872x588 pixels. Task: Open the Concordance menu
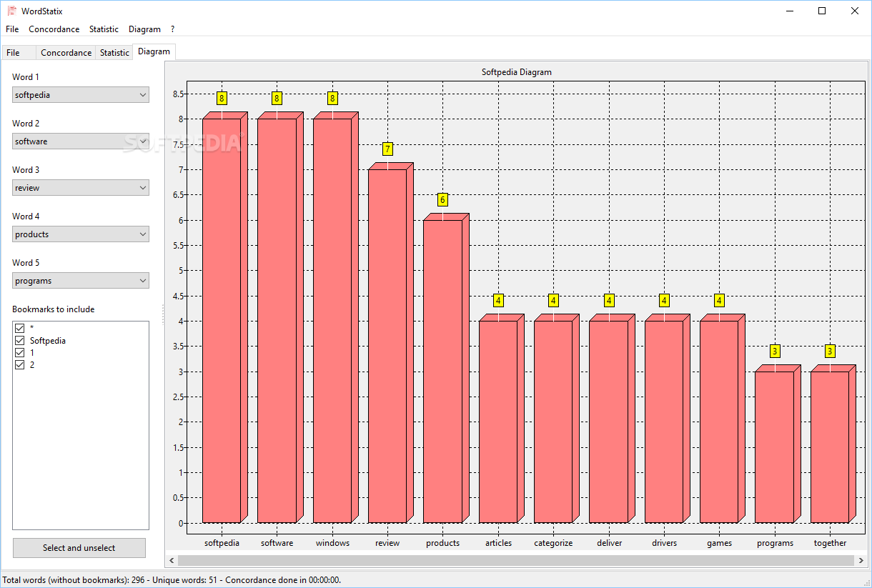[54, 29]
